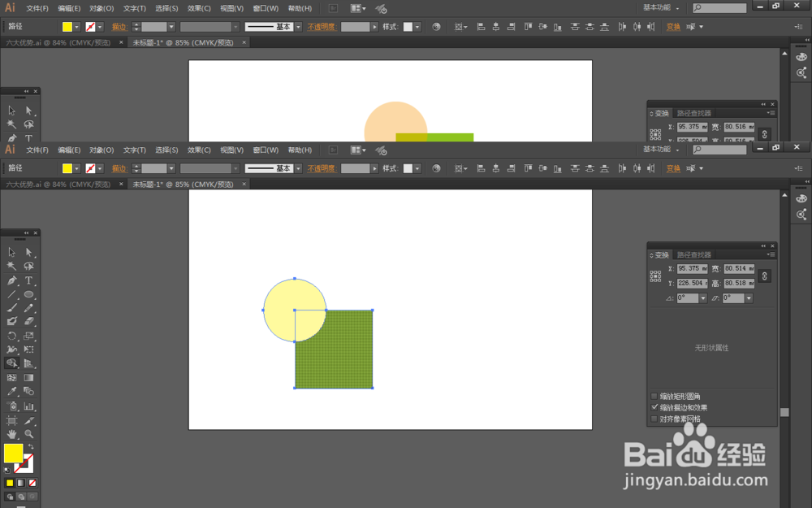Select the Free Transform tool
The image size is (812, 508).
tap(29, 350)
